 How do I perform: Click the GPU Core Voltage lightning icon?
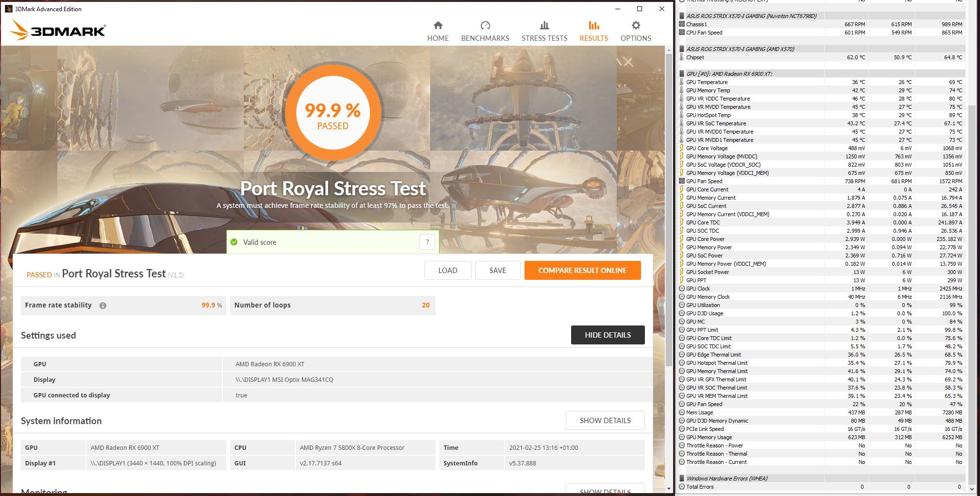(x=682, y=148)
